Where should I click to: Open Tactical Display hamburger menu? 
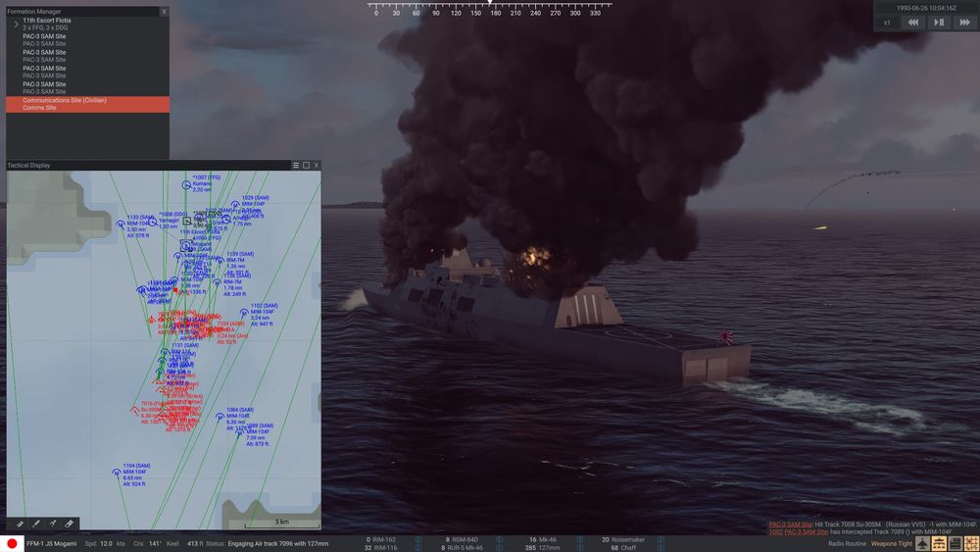tap(296, 165)
